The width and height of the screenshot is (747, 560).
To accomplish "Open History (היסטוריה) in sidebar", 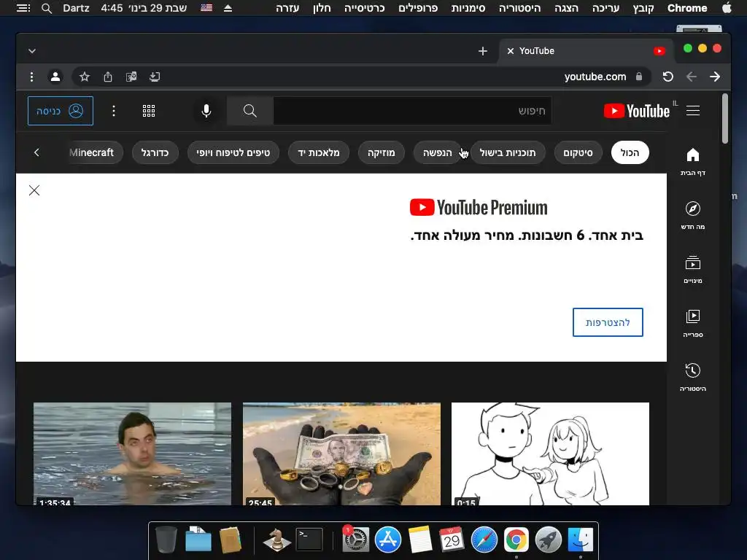I will [x=693, y=377].
